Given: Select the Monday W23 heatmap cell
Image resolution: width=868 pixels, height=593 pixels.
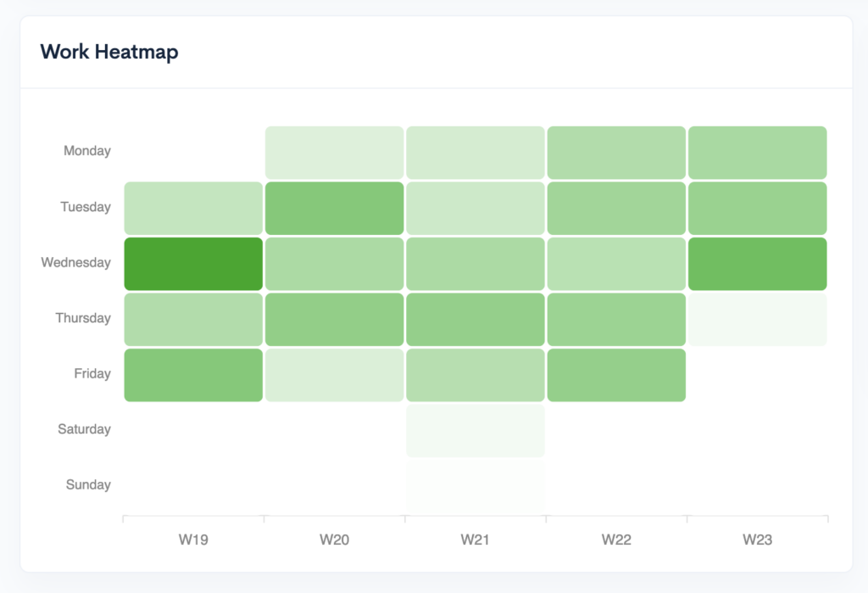Looking at the screenshot, I should point(757,153).
